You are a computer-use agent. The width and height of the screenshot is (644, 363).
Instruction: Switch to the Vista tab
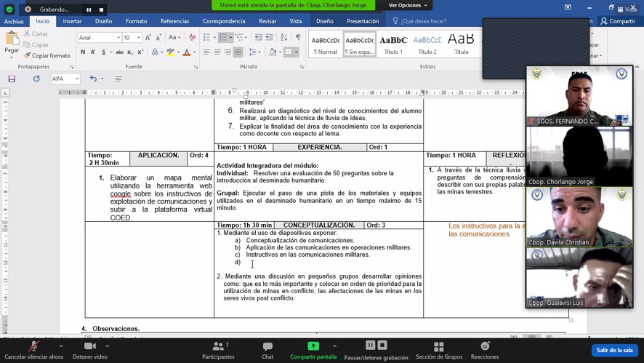[296, 21]
